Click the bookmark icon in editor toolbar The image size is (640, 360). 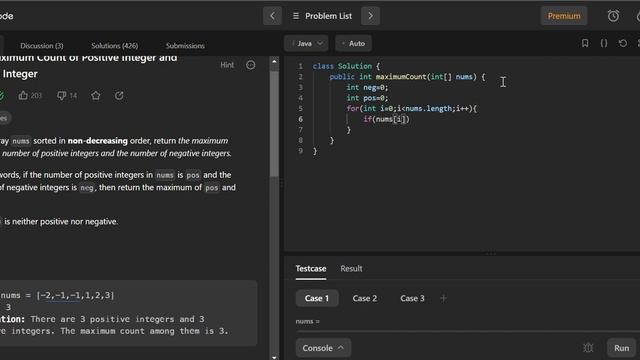[x=585, y=43]
